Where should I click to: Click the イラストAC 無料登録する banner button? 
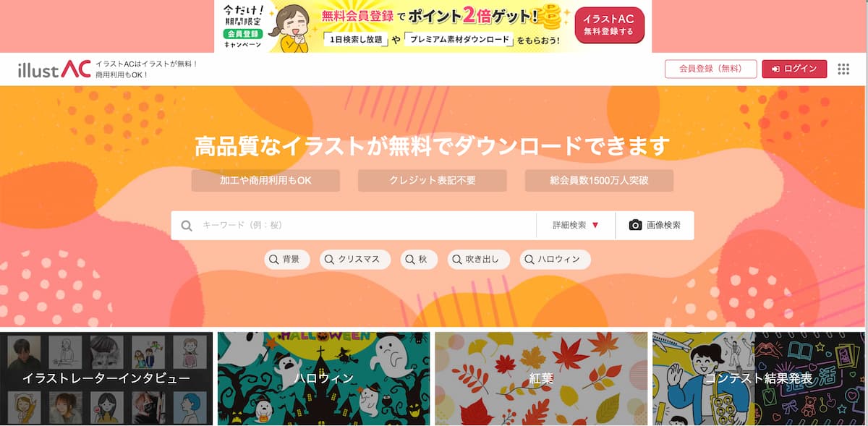point(609,25)
